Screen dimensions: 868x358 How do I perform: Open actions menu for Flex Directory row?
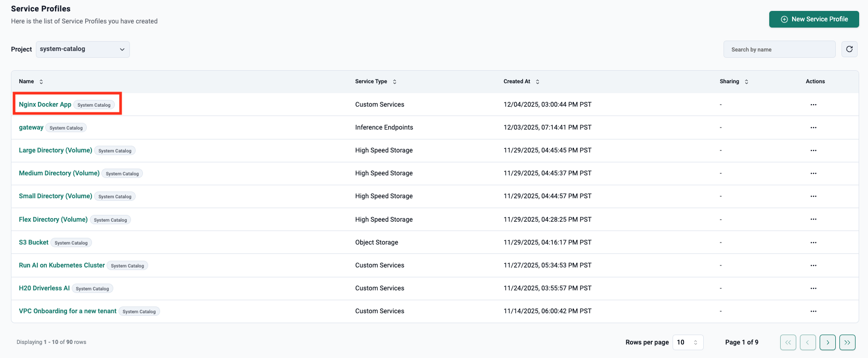[813, 220]
